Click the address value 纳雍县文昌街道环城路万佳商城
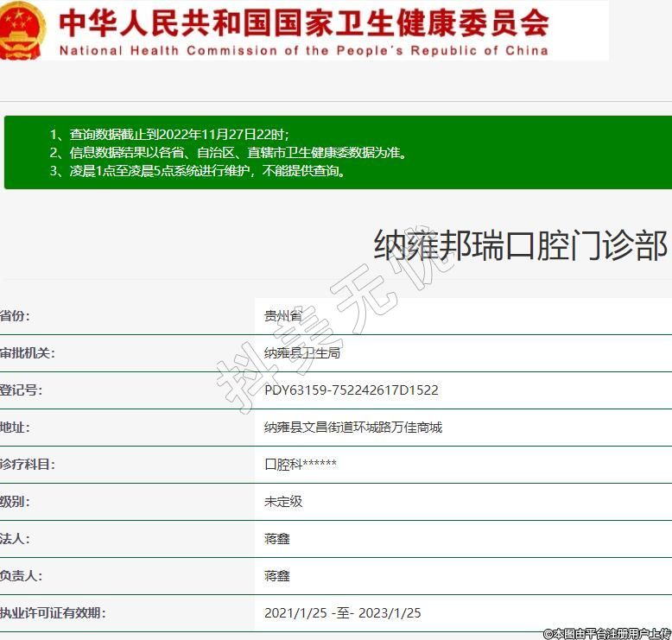 (x=352, y=428)
